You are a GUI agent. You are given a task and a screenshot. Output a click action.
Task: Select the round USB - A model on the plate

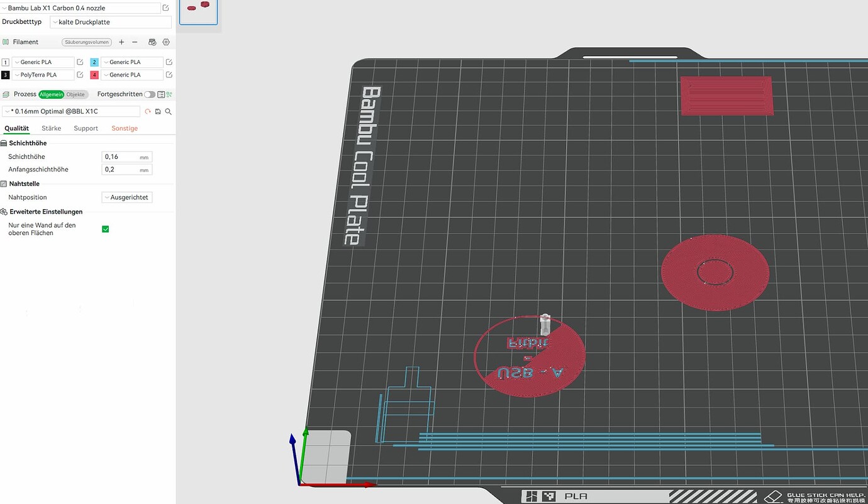(x=530, y=356)
